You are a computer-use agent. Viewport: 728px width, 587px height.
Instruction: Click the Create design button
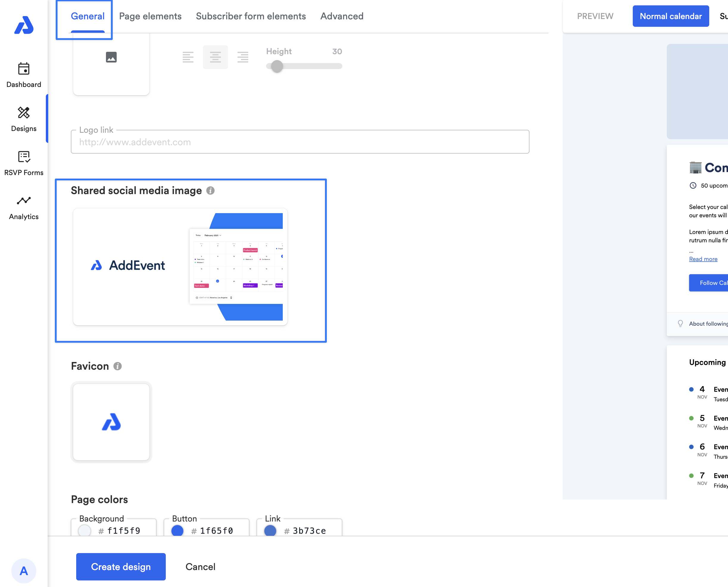(x=121, y=567)
